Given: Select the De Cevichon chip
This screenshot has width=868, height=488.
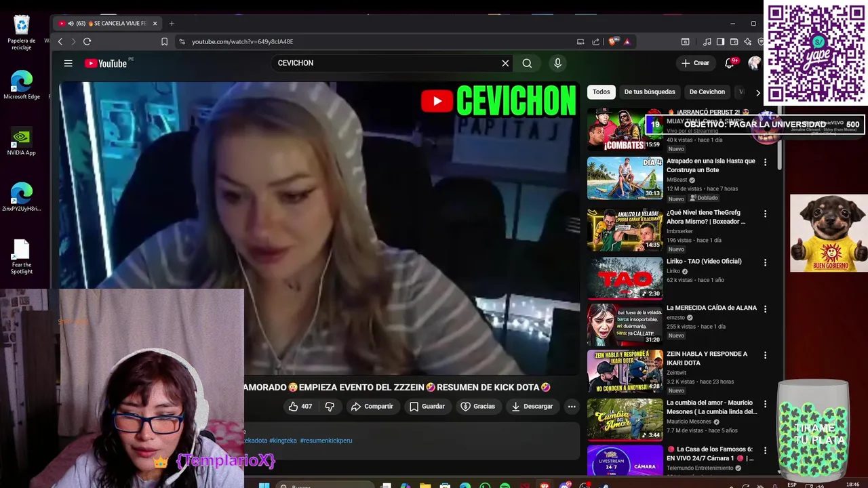Looking at the screenshot, I should pyautogui.click(x=707, y=91).
